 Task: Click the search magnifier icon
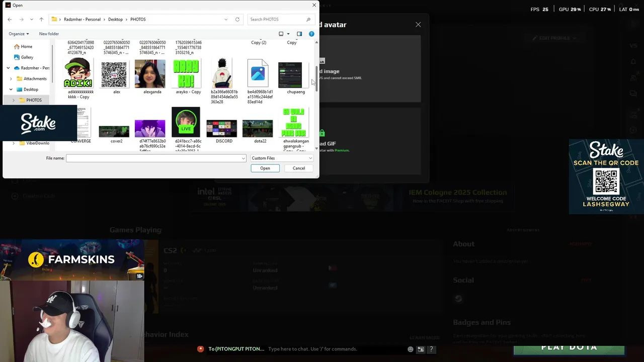[308, 19]
